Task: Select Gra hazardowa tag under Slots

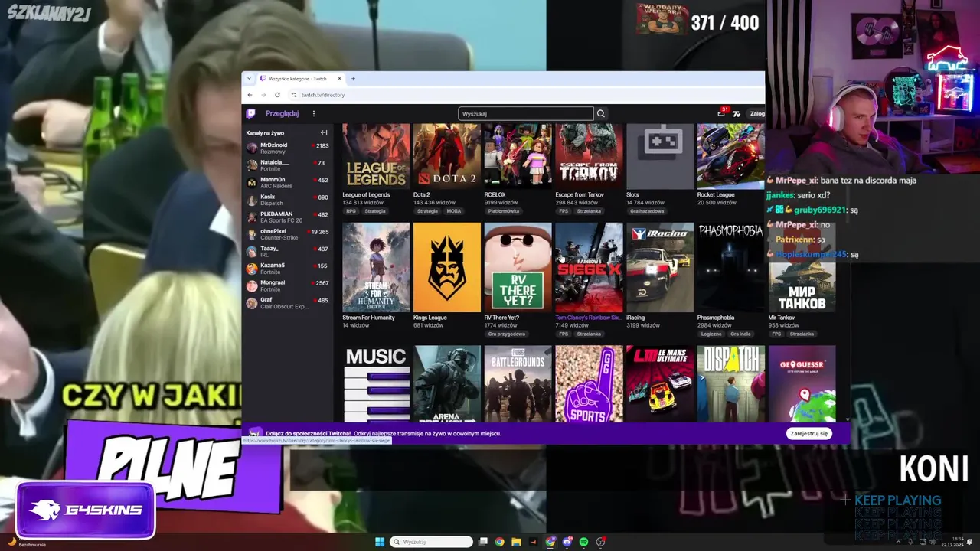Action: [x=647, y=211]
